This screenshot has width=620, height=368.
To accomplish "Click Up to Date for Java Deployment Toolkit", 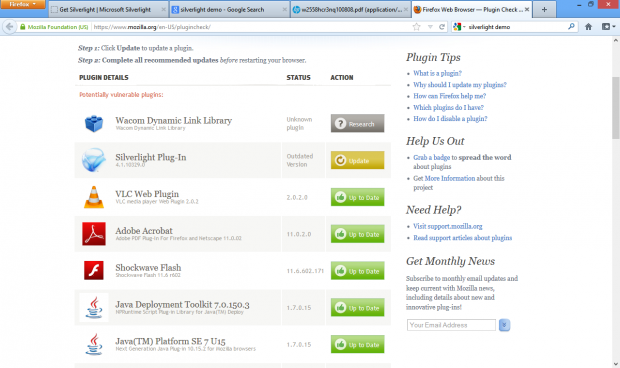I will tap(357, 308).
